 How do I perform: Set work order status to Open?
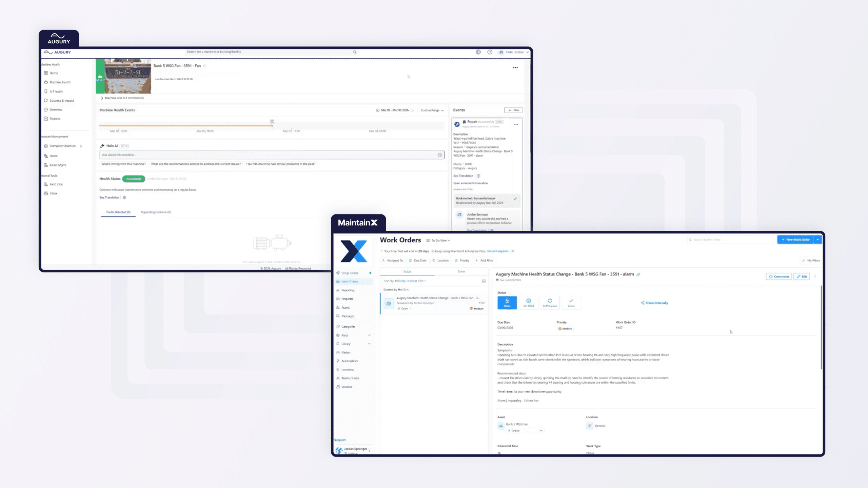pos(507,303)
